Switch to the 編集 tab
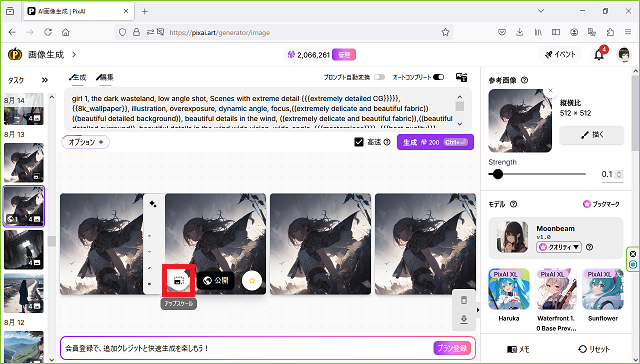Screen dimensions: 640x364 [x=105, y=77]
